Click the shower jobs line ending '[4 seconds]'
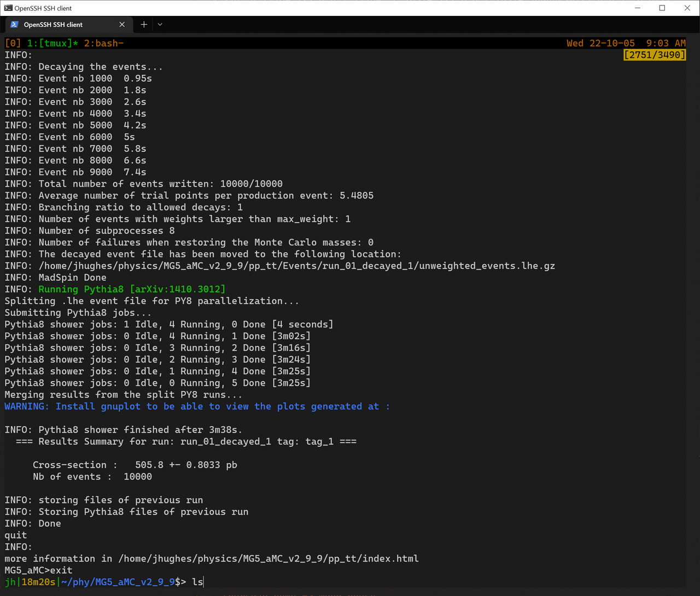 click(169, 325)
